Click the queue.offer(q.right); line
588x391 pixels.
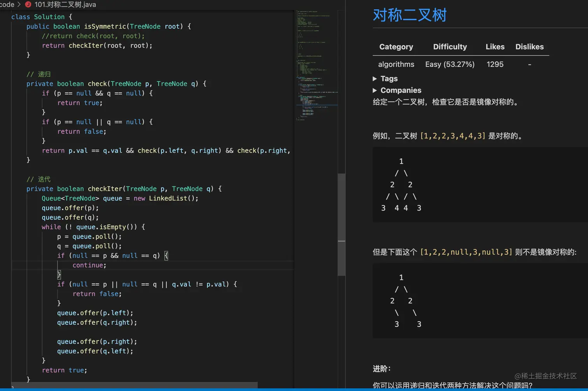pos(97,323)
